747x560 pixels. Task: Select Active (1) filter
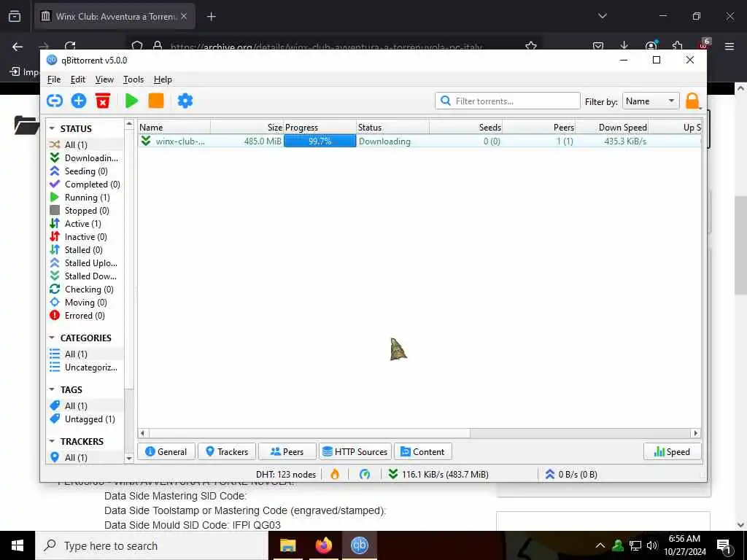[x=85, y=223]
